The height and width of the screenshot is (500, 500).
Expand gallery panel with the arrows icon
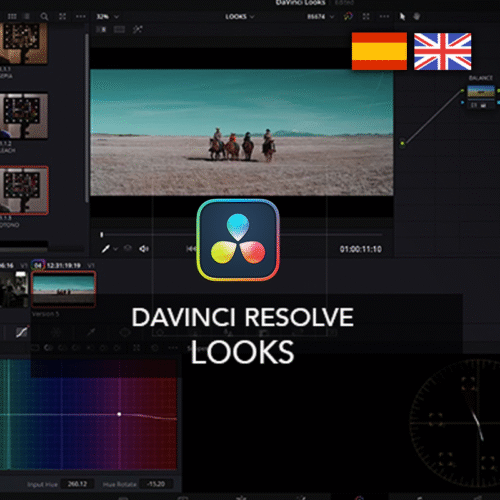(x=62, y=16)
